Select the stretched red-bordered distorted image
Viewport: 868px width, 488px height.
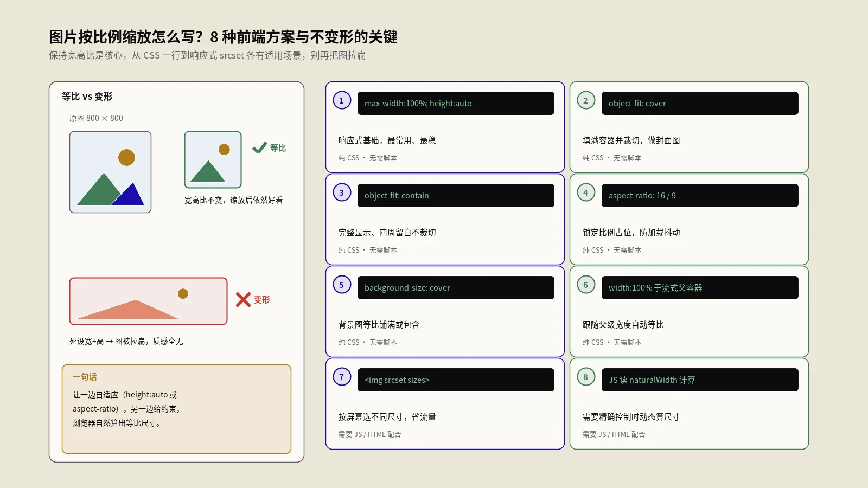click(x=148, y=301)
